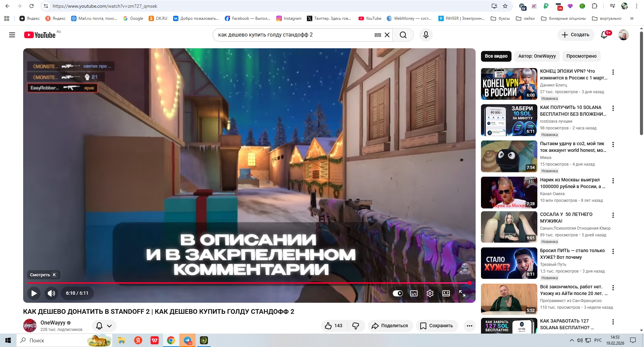Viewport: 644px width, 347px height.
Task: Open the буксы bookmarks folder
Action: (500, 18)
